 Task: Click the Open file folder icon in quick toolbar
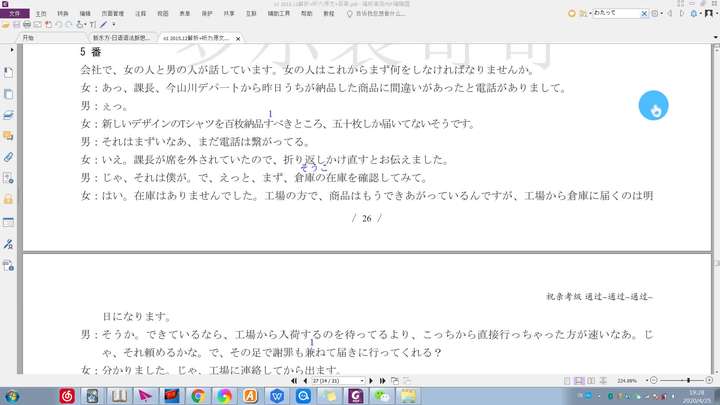tap(6, 24)
